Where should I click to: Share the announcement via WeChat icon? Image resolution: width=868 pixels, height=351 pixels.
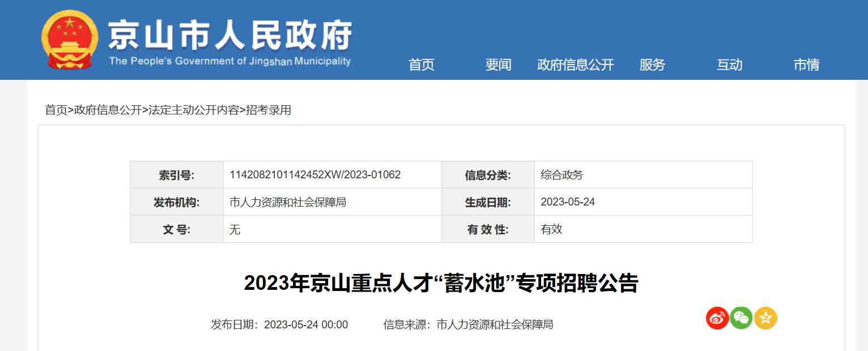[741, 318]
